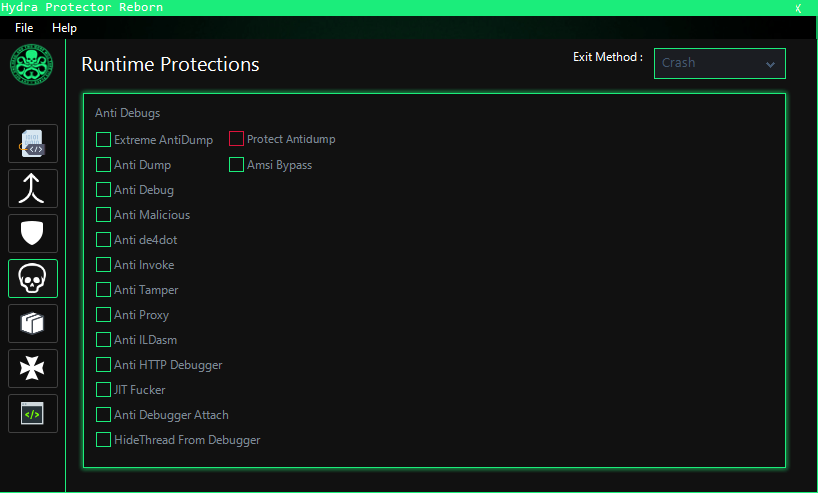Open the shield protections sidebar icon
Viewport: 818px width, 493px height.
pos(33,233)
